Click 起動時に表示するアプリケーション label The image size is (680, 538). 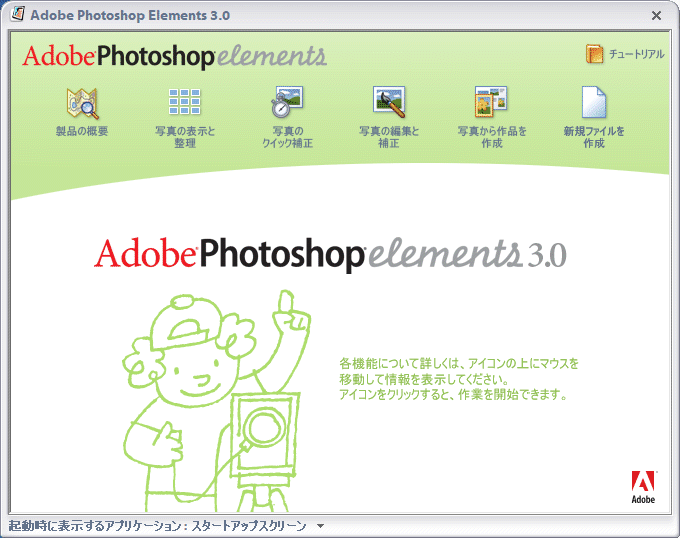coord(95,526)
